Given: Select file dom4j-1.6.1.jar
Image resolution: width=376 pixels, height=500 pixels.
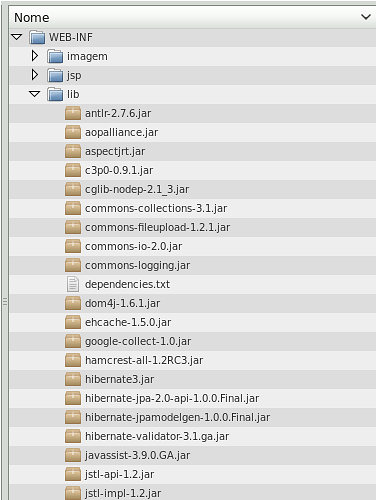Looking at the screenshot, I should tap(122, 303).
